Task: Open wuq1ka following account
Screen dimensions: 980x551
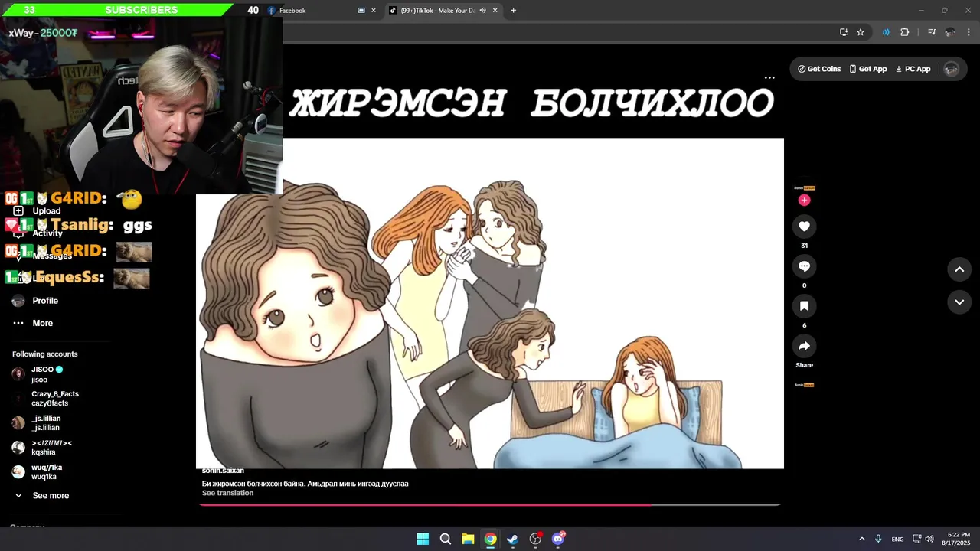Action: pos(46,472)
